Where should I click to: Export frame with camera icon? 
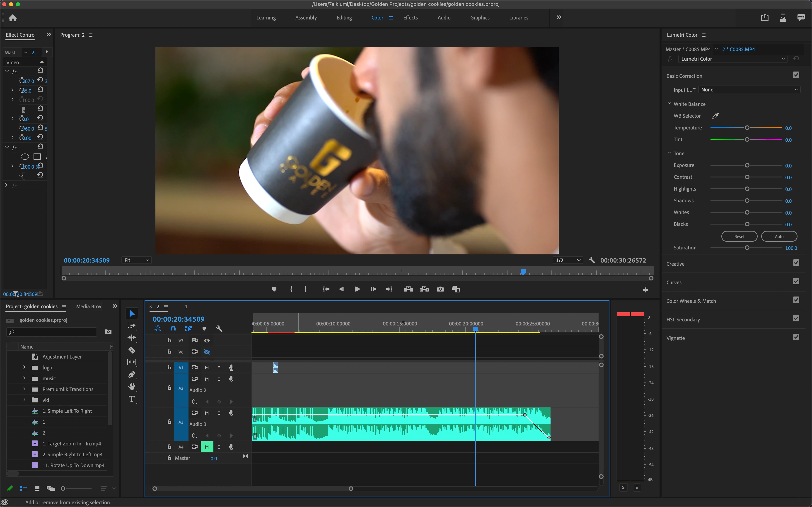[x=440, y=289]
